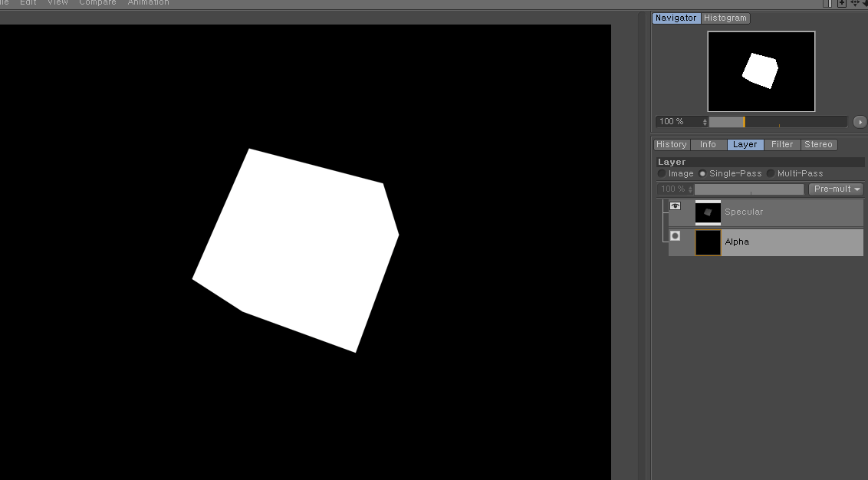Select the Image radio button
The height and width of the screenshot is (480, 868).
[662, 174]
